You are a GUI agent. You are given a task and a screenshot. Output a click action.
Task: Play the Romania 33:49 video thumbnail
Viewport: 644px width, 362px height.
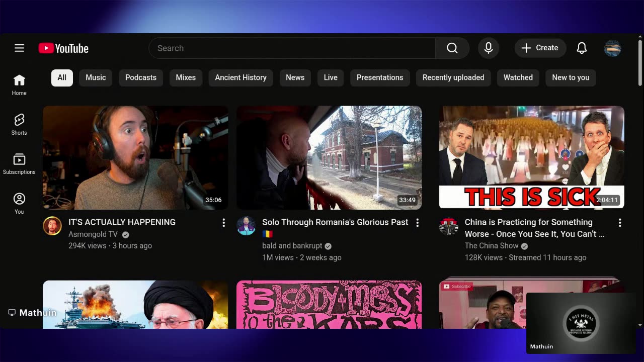point(329,157)
